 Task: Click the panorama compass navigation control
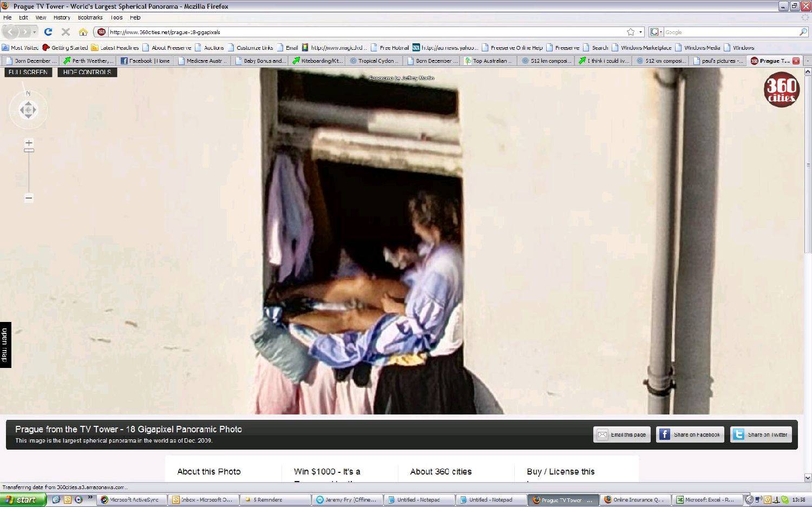click(28, 110)
